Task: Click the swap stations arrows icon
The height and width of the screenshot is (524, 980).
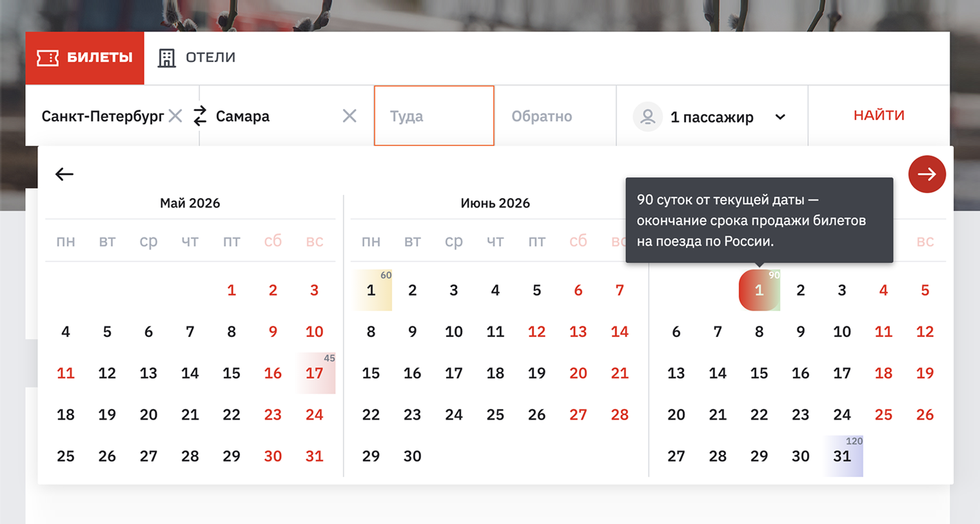Action: tap(200, 116)
